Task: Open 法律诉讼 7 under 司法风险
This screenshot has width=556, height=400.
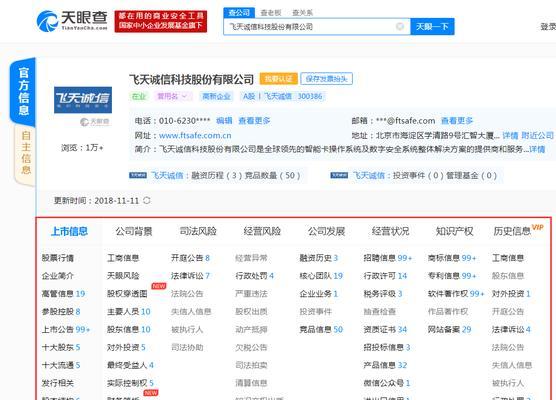Action: 190,276
